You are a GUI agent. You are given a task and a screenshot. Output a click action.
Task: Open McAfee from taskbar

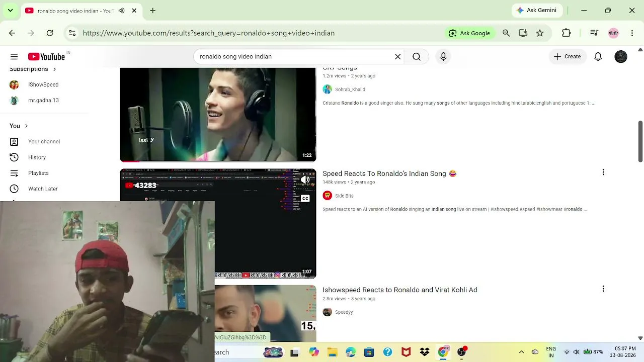tap(406, 352)
